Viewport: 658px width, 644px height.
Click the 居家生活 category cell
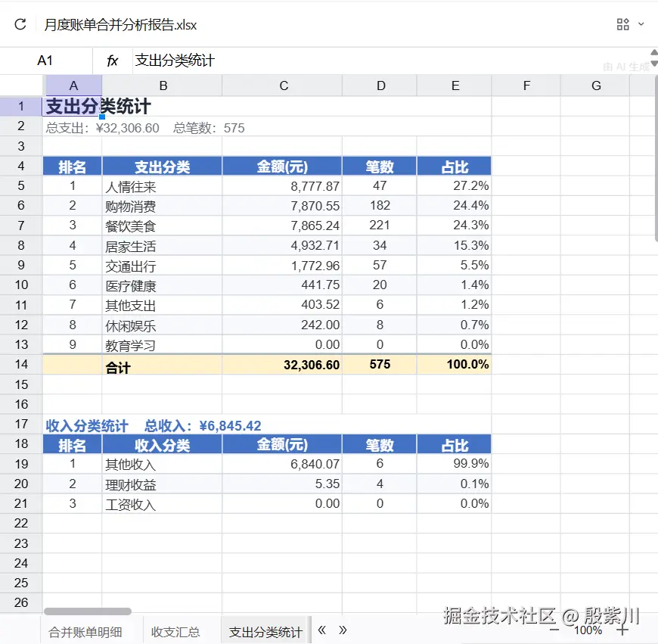tap(163, 246)
